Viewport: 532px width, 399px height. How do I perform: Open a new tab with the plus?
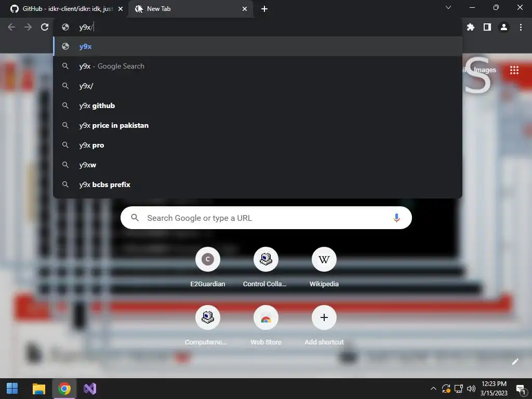point(264,9)
